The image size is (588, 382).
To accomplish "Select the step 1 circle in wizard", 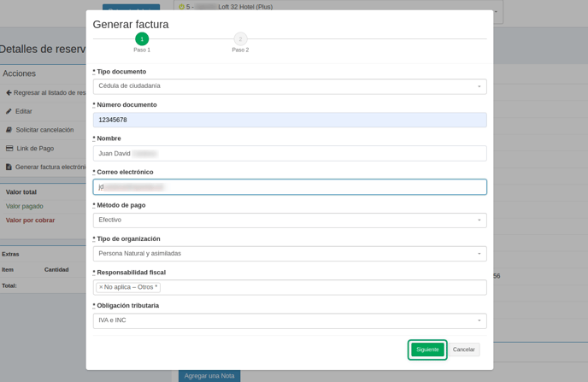I will 142,39.
